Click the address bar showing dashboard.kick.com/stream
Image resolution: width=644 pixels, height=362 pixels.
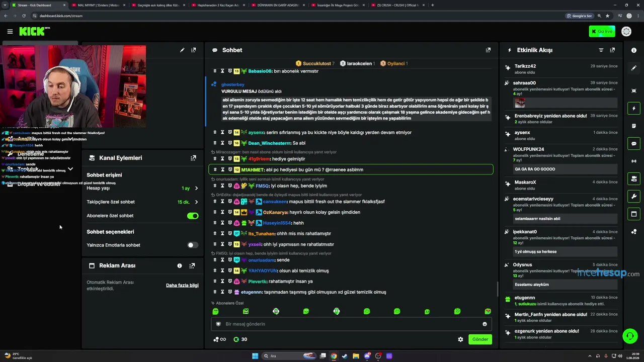click(x=297, y=16)
